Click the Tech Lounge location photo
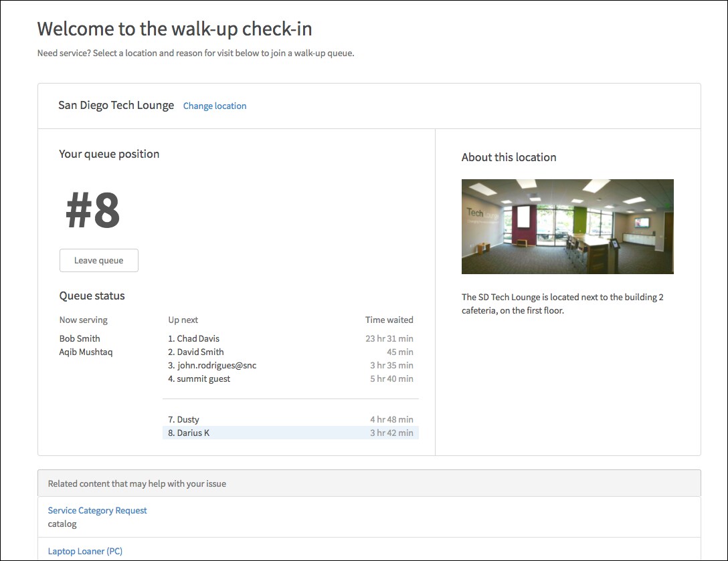The height and width of the screenshot is (561, 728). pyautogui.click(x=567, y=227)
